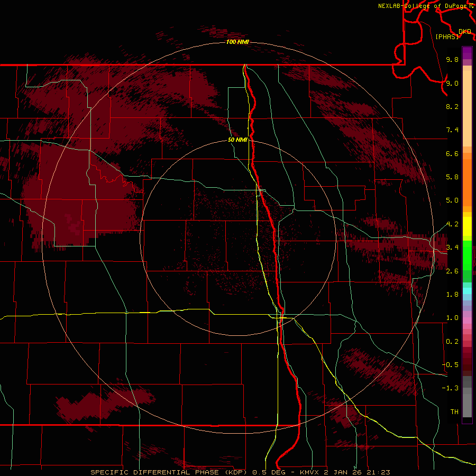Click the cyan color bar segment

[467, 291]
